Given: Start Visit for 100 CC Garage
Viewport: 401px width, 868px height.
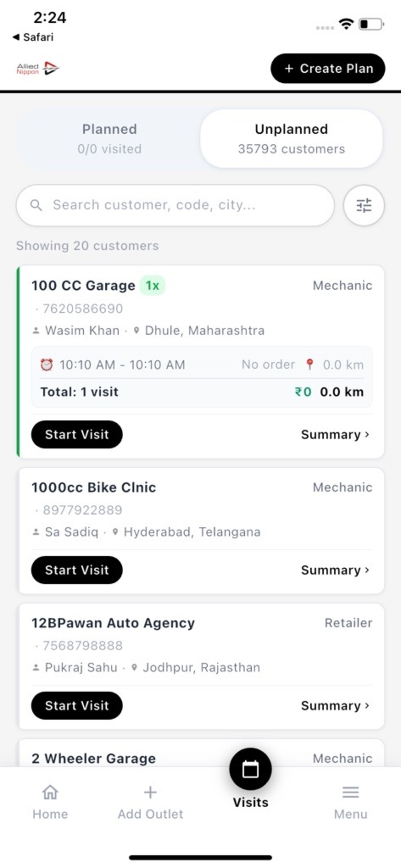Looking at the screenshot, I should click(x=77, y=434).
